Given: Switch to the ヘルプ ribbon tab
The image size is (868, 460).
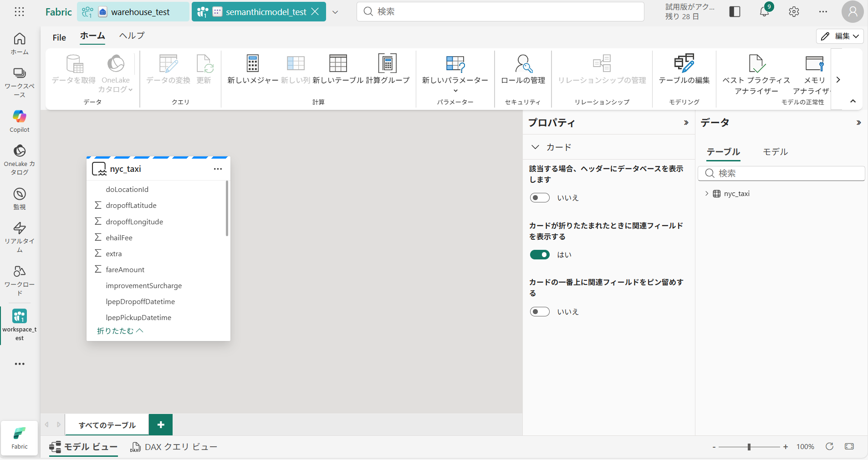Looking at the screenshot, I should (x=132, y=36).
